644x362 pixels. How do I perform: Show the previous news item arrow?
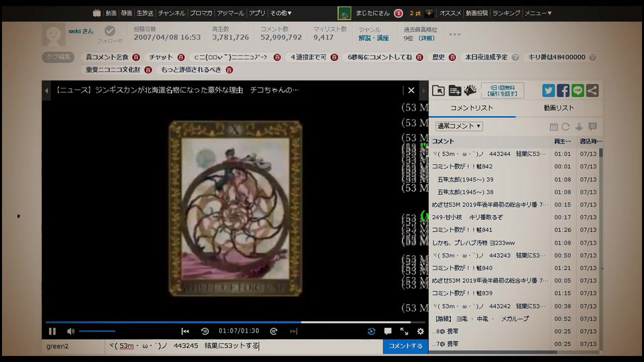point(46,90)
